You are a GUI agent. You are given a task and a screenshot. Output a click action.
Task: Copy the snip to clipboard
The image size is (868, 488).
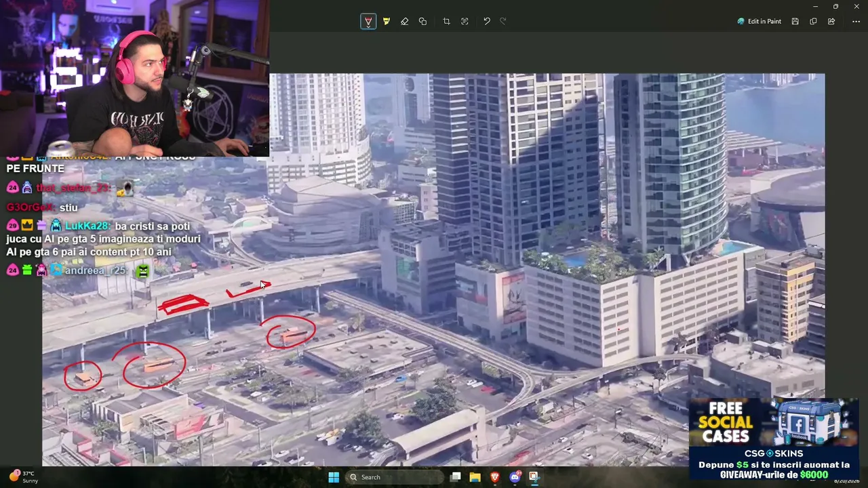[813, 22]
